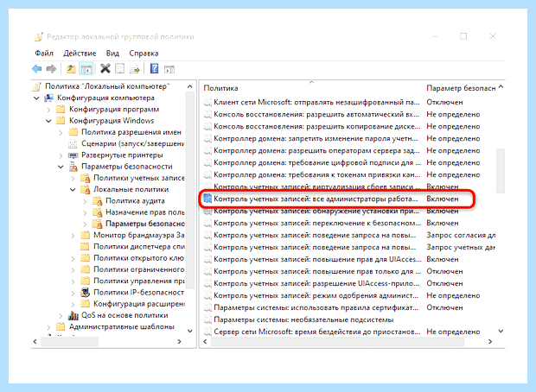Viewport: 536px width, 392px height.
Task: Click the Сервер сети Microsoft policy icon
Action: point(207,332)
